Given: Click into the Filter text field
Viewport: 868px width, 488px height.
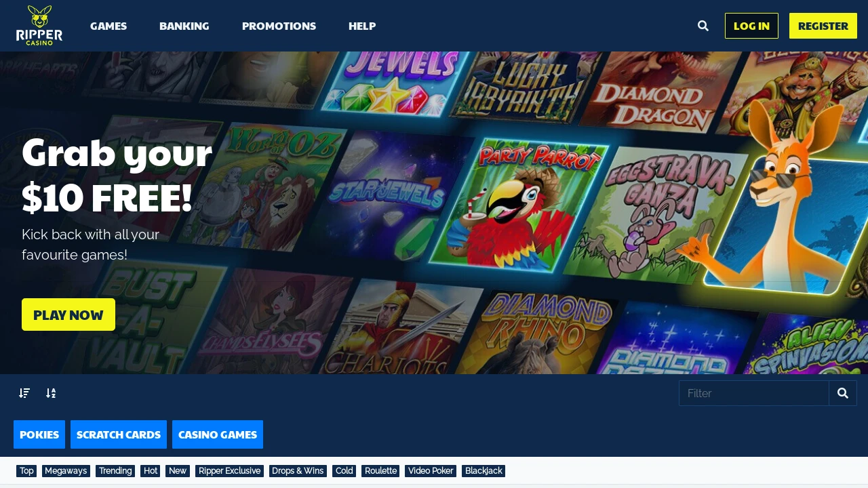Looking at the screenshot, I should pos(754,393).
